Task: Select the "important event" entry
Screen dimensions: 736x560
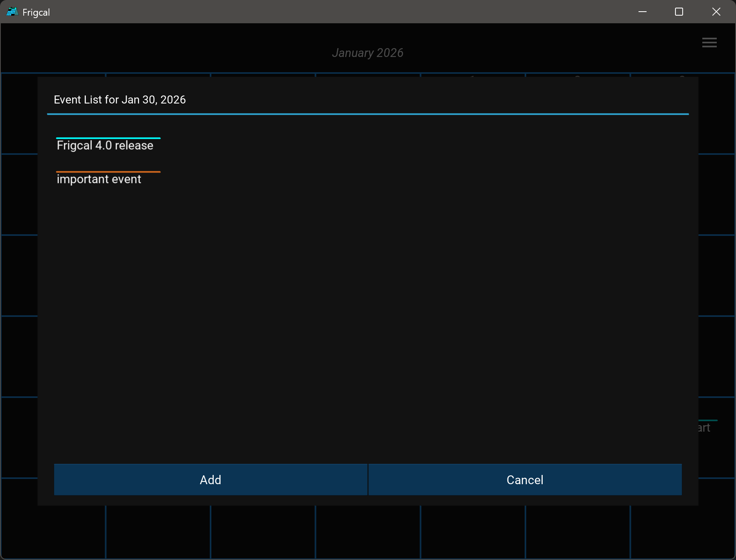Action: tap(99, 179)
